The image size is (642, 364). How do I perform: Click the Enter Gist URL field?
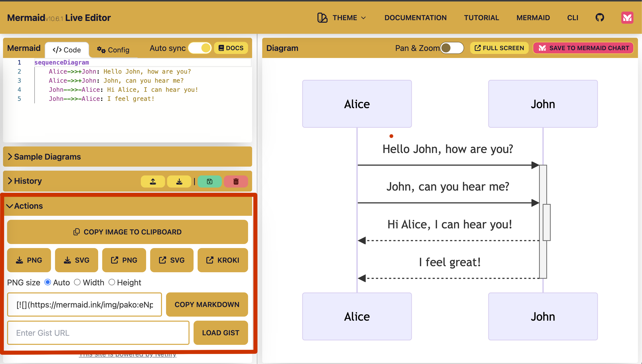point(98,333)
